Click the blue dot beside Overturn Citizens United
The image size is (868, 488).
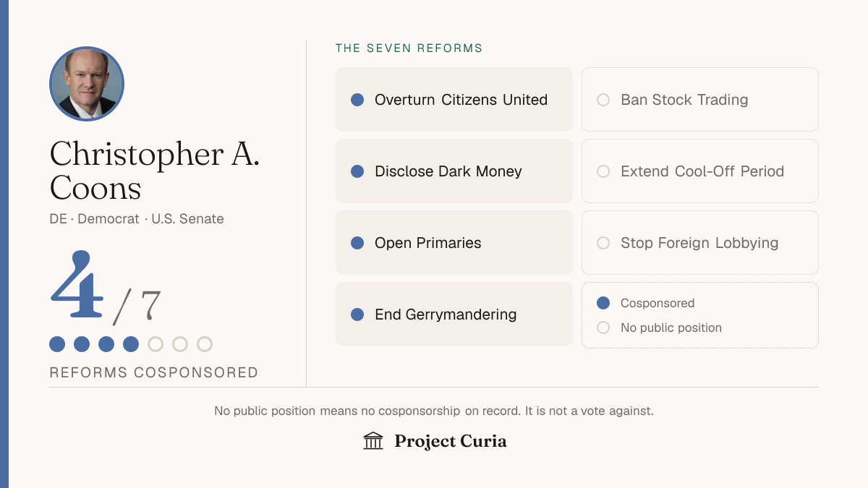(357, 100)
